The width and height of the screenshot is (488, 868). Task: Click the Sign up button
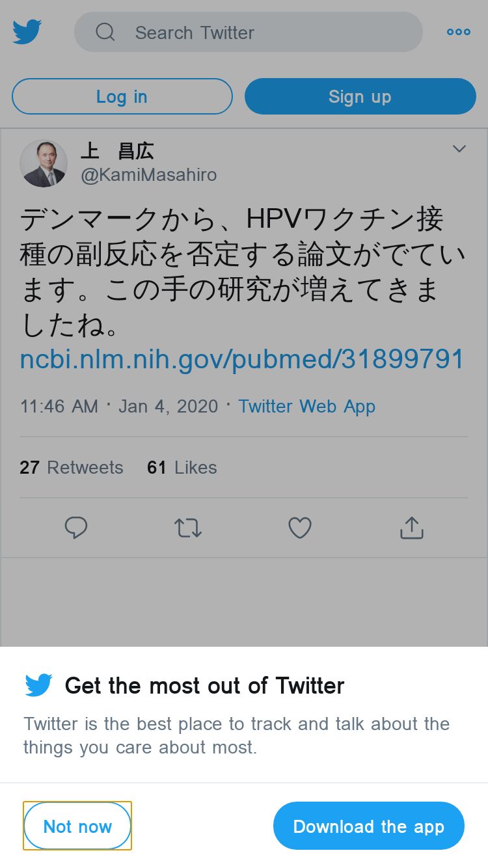(x=360, y=96)
